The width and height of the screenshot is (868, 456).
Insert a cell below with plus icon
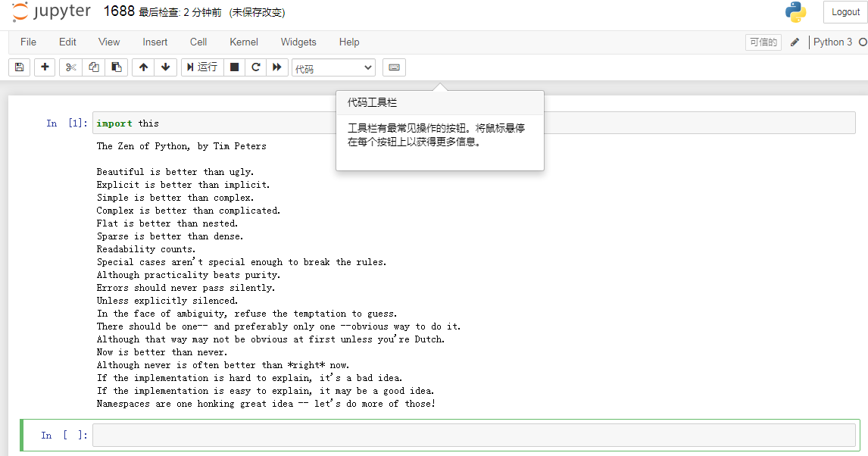pyautogui.click(x=45, y=67)
